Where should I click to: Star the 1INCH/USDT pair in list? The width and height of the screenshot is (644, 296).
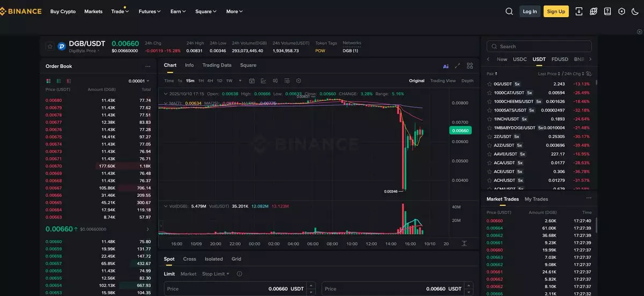489,119
